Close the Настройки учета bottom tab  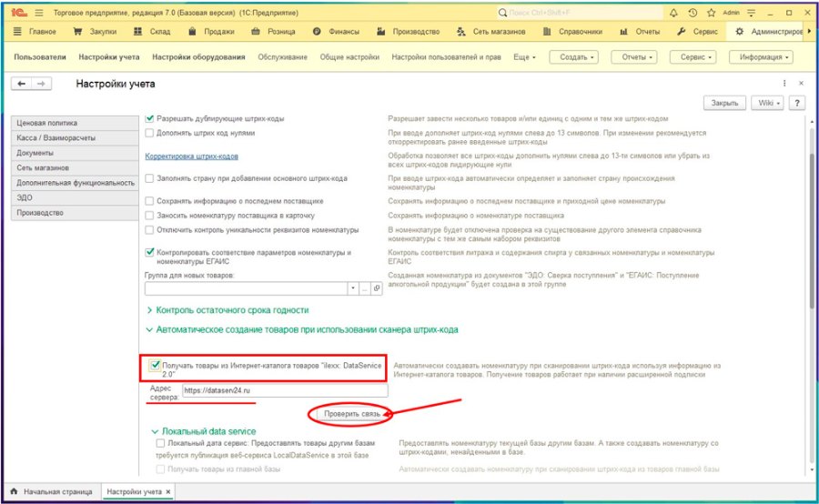tap(168, 491)
